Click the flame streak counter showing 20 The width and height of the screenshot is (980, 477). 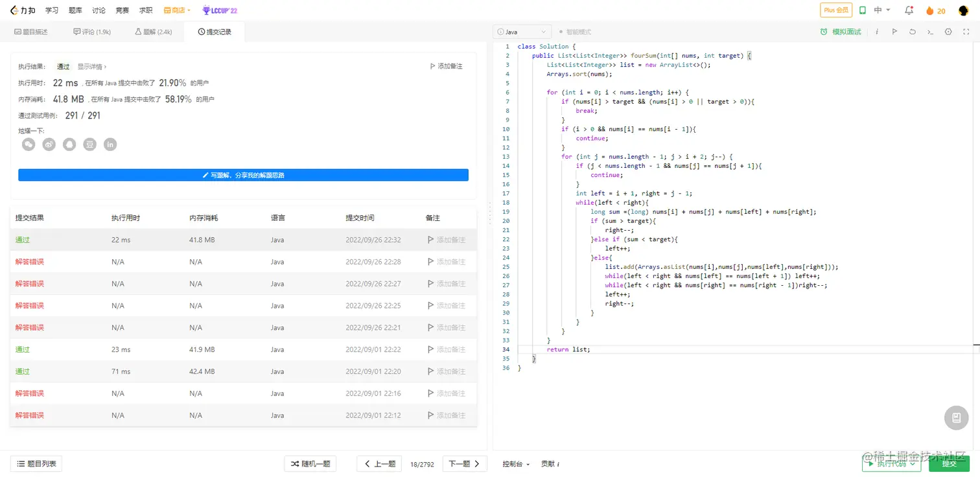[x=935, y=10]
